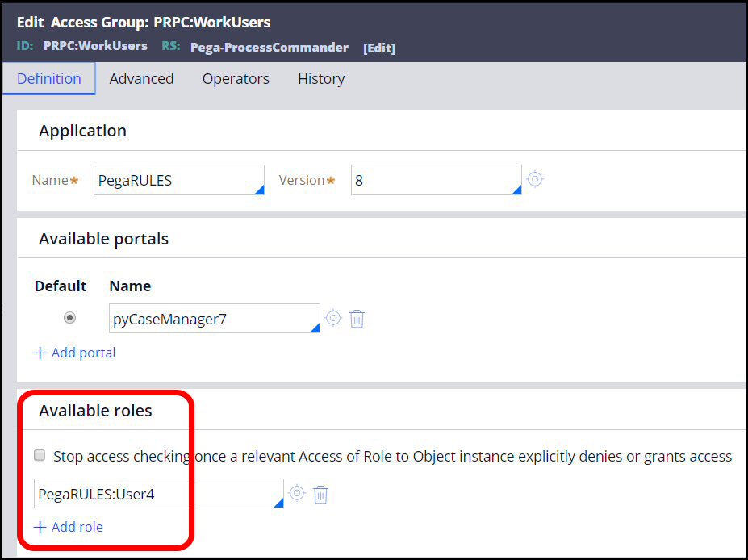Click the Add portal link
The height and width of the screenshot is (560, 748).
[x=75, y=353]
